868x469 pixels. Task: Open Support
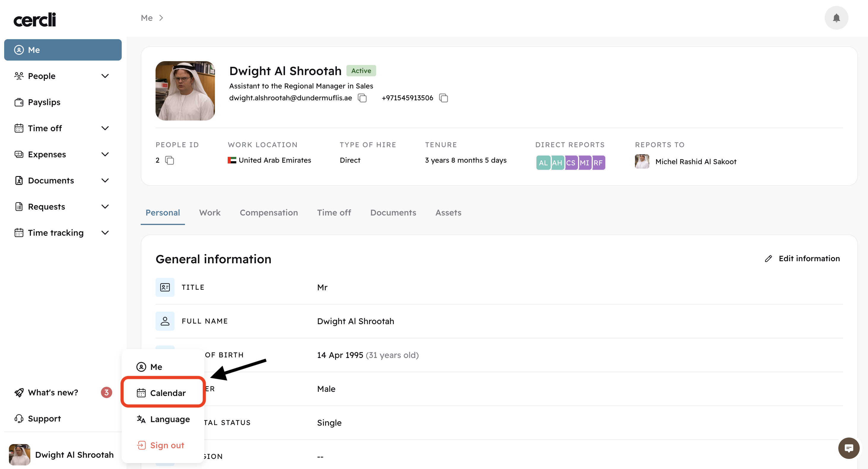point(63,419)
